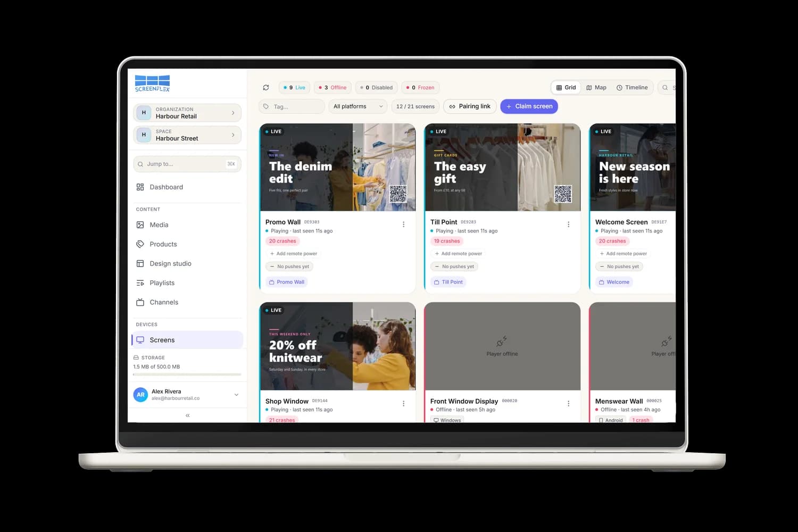Click the Jump to search field

(x=187, y=164)
